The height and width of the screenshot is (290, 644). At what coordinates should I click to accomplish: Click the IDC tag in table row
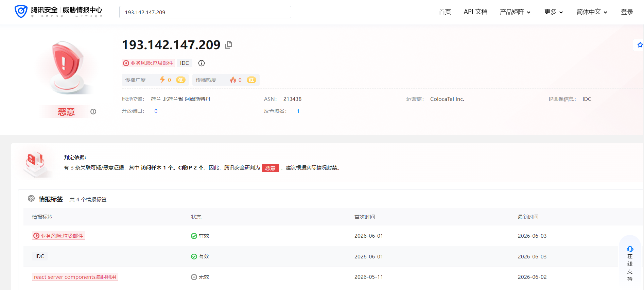(x=40, y=256)
